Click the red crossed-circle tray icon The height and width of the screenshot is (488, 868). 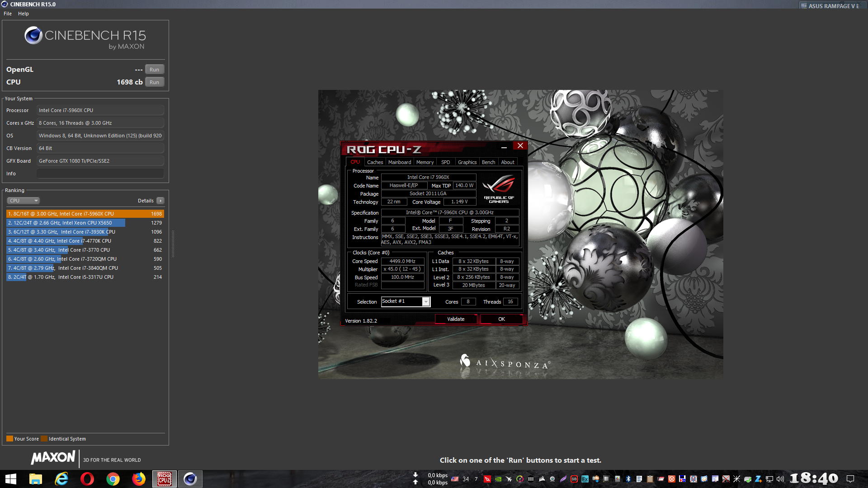(x=672, y=479)
